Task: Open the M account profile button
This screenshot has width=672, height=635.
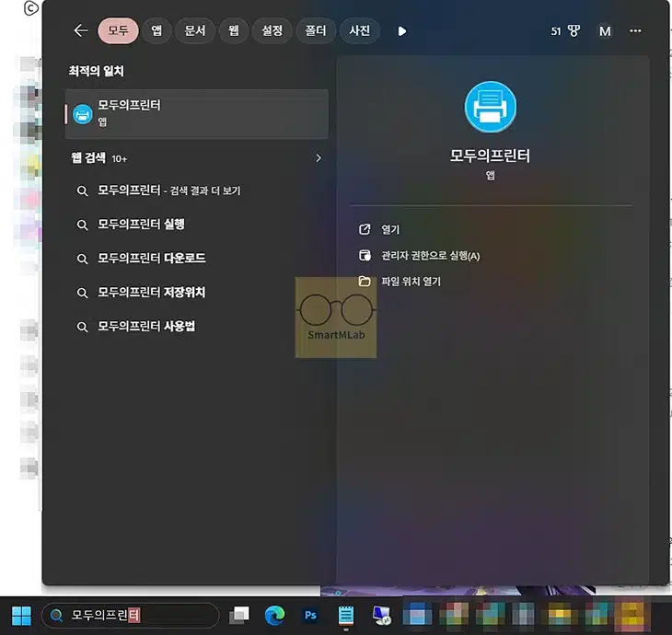Action: click(x=605, y=31)
